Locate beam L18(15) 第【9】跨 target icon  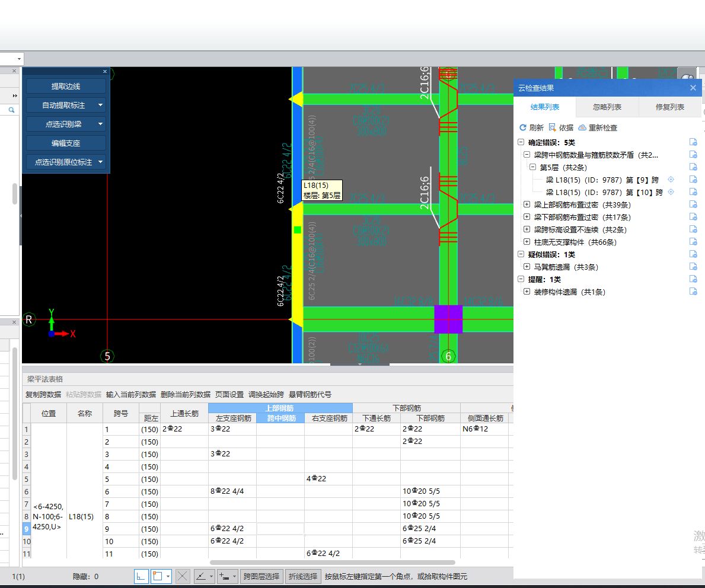(x=671, y=180)
